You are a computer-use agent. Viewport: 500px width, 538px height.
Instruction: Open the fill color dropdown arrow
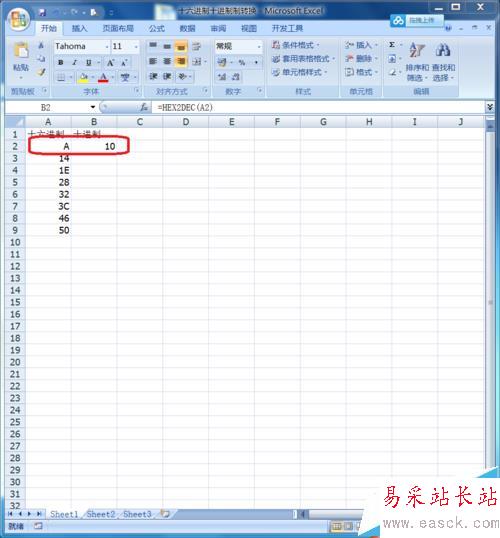point(93,77)
